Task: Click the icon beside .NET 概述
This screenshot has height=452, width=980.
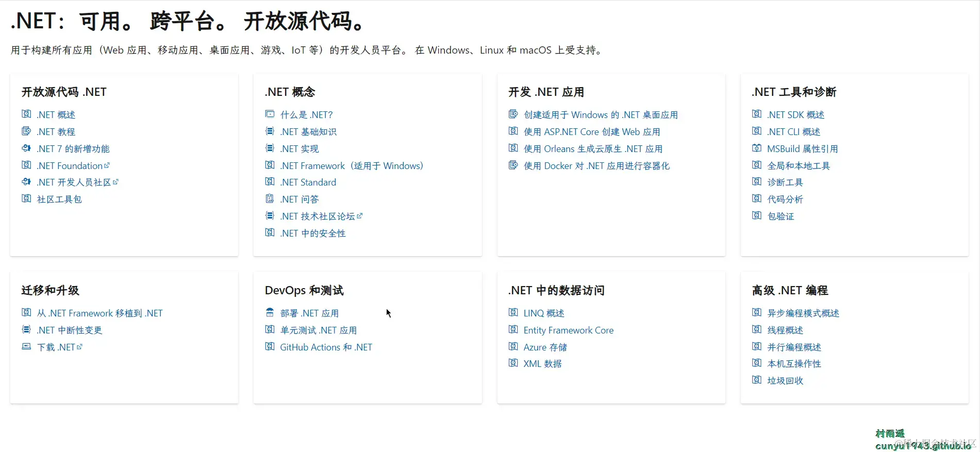Action: 26,114
